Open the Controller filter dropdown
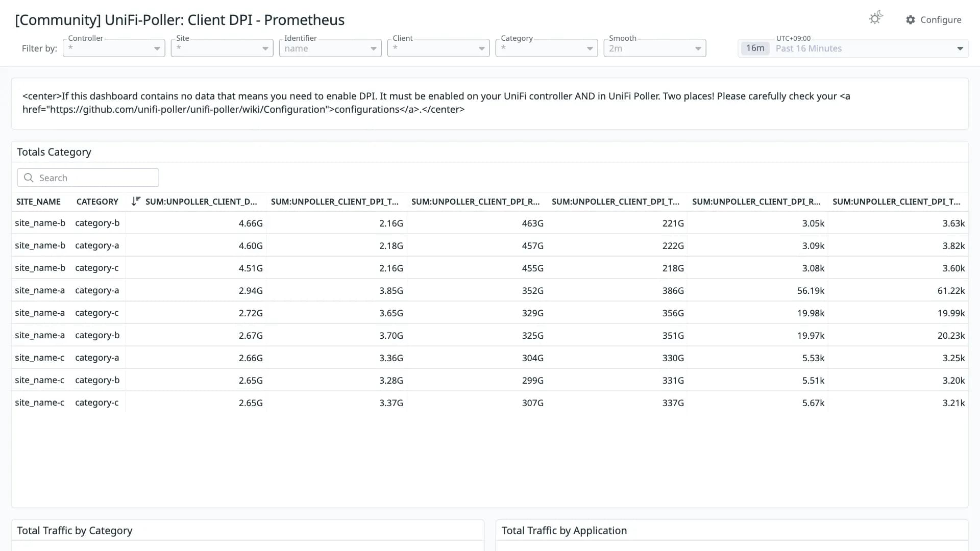The image size is (980, 551). click(114, 48)
